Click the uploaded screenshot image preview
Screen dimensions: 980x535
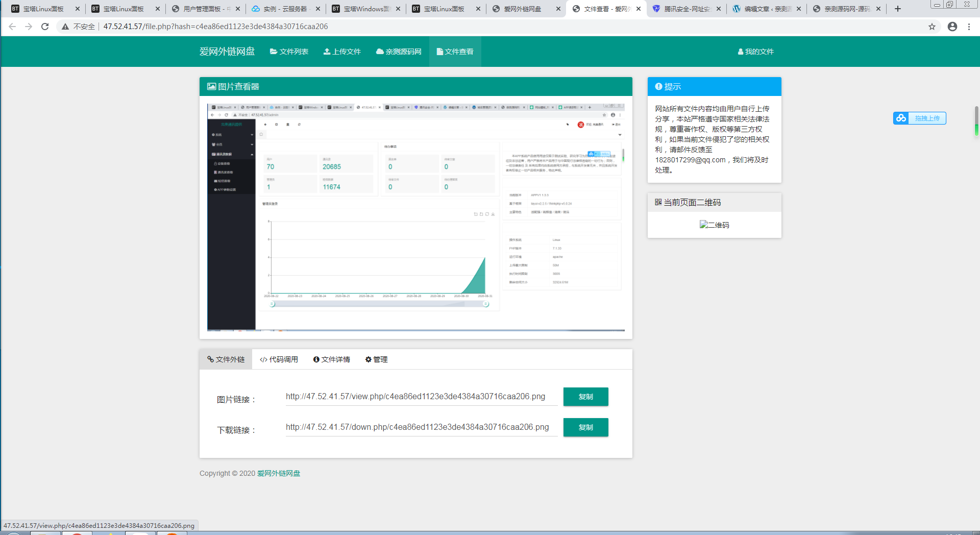415,217
